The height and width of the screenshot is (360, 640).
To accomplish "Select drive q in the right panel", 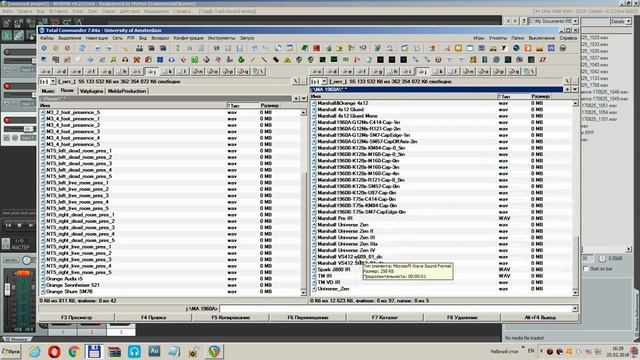I will [514, 71].
